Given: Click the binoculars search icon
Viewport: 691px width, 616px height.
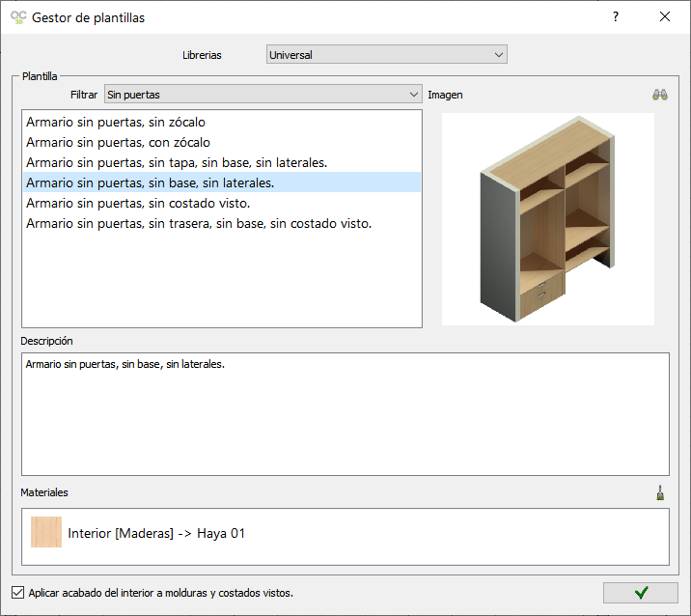Looking at the screenshot, I should click(660, 95).
